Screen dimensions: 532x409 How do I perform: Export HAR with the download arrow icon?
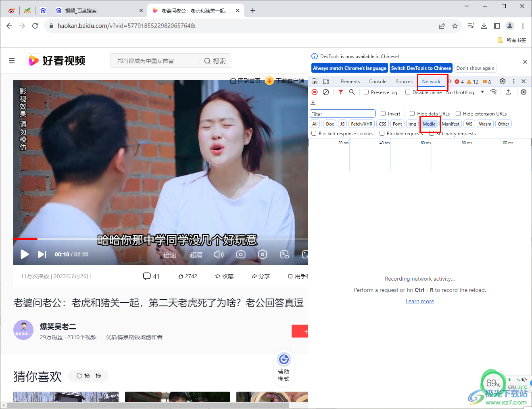pyautogui.click(x=313, y=103)
